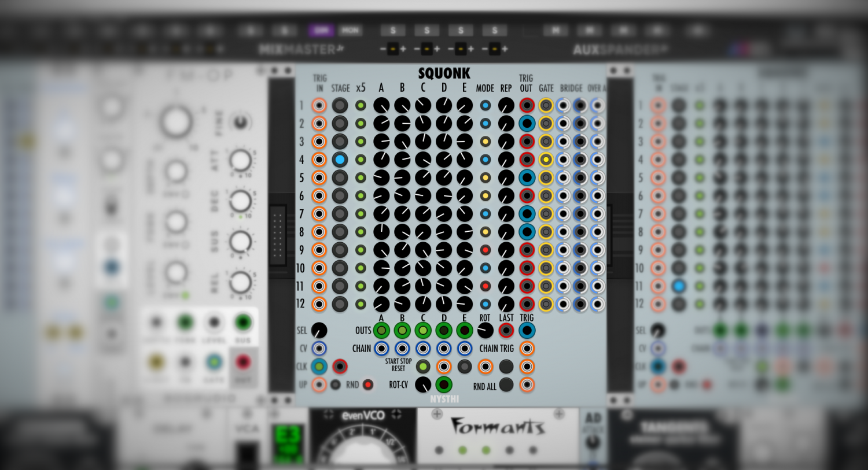Toggle the row 10 STAGE button
This screenshot has height=470, width=868.
tap(340, 268)
